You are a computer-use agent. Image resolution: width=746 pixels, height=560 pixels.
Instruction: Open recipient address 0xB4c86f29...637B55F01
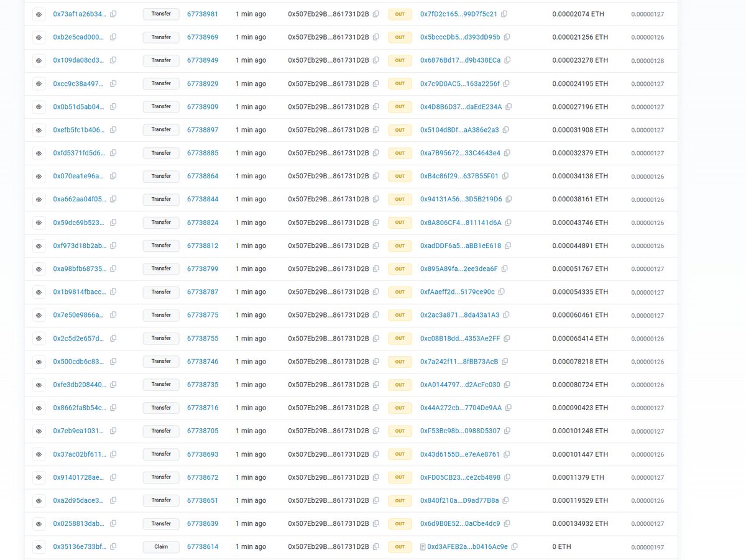point(459,176)
